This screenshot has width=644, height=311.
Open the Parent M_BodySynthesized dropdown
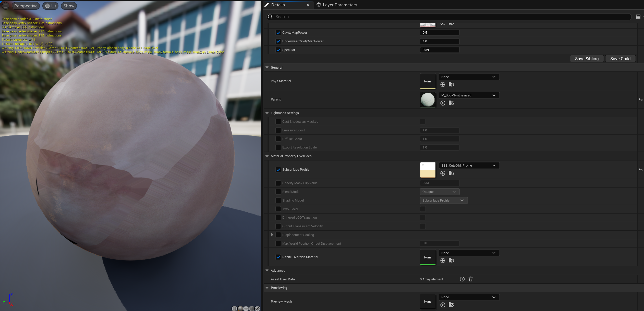click(x=469, y=95)
